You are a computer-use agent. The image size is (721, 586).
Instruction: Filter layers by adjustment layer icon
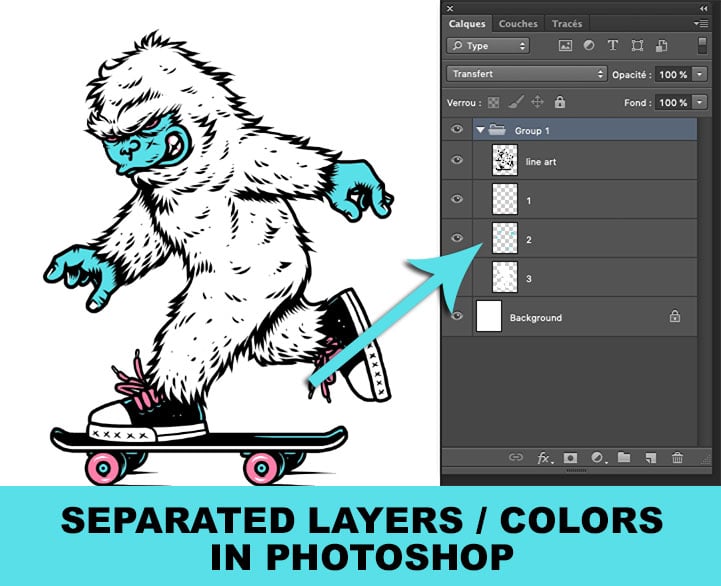[x=589, y=46]
